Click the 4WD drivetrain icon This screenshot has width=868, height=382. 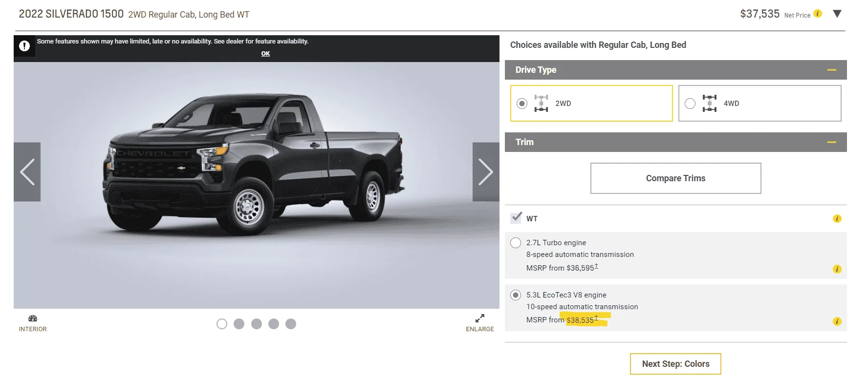(x=710, y=104)
